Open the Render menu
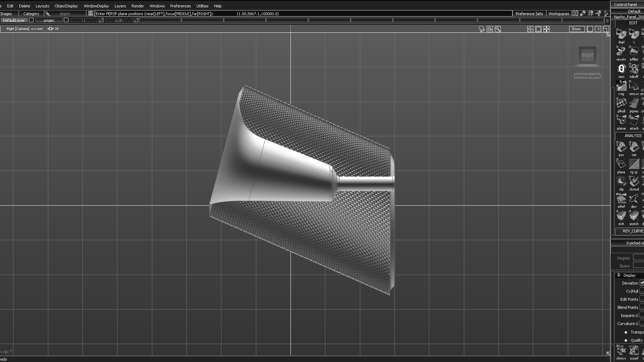The height and width of the screenshot is (362, 644). [x=137, y=6]
